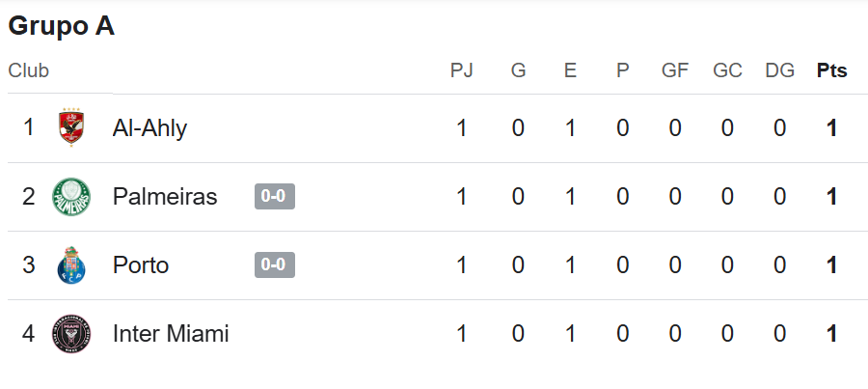The width and height of the screenshot is (868, 389).
Task: Click the GC column header
Action: coord(727,70)
